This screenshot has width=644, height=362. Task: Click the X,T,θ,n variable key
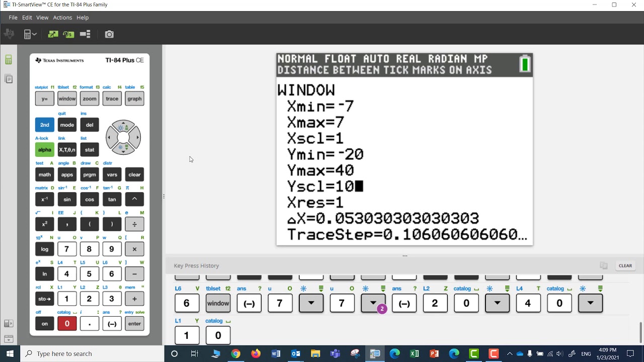(x=67, y=150)
